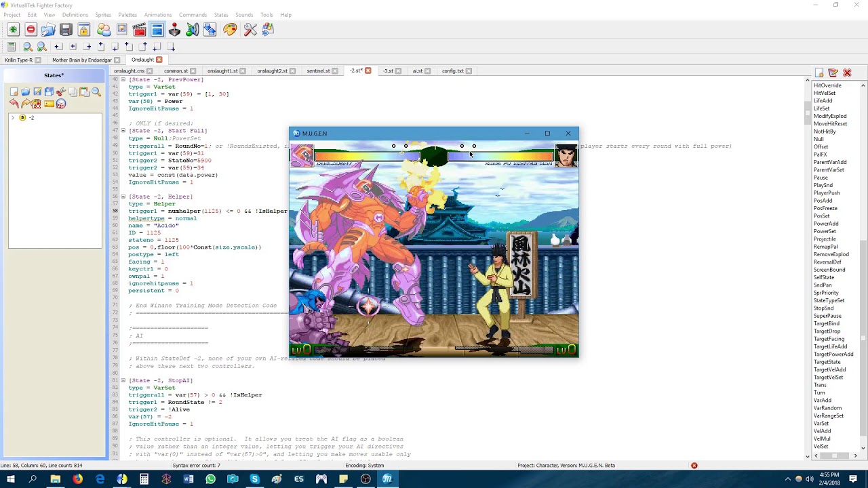This screenshot has height=488, width=868.
Task: Select SuperPause in controller list
Action: tap(827, 316)
